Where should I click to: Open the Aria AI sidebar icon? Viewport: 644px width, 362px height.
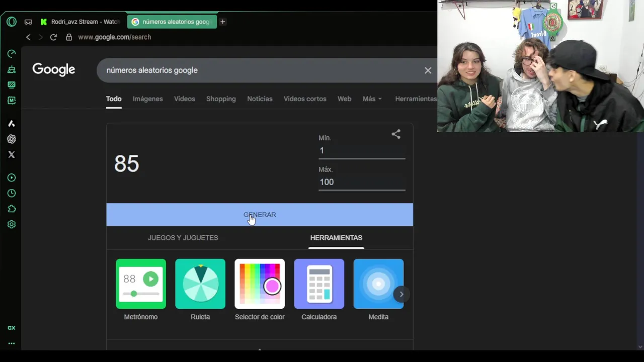coord(12,124)
